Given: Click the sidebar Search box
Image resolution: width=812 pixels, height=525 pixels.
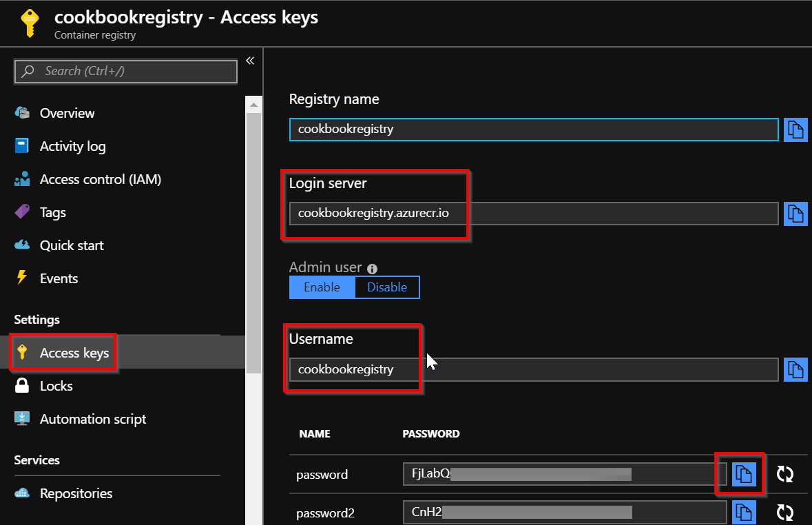Looking at the screenshot, I should pyautogui.click(x=126, y=71).
